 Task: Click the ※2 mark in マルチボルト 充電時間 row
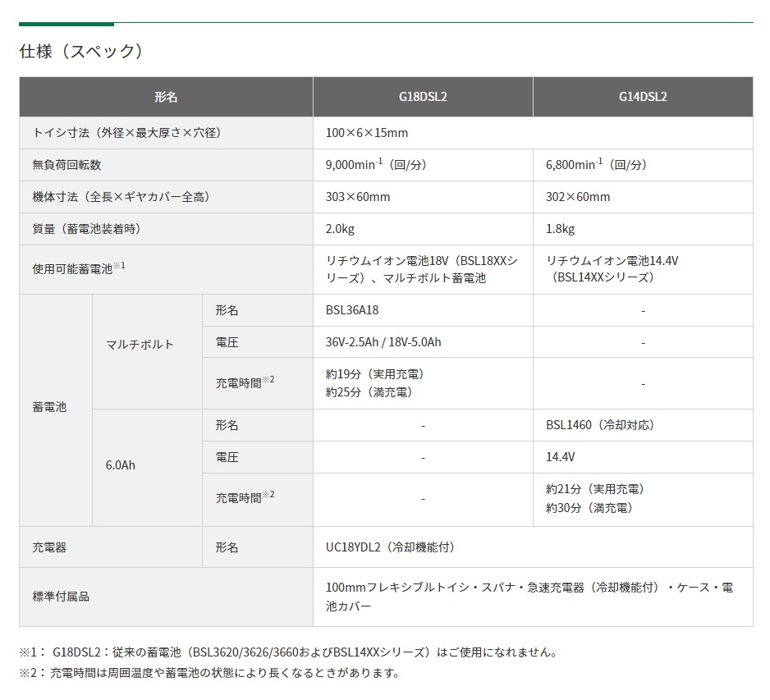[268, 380]
